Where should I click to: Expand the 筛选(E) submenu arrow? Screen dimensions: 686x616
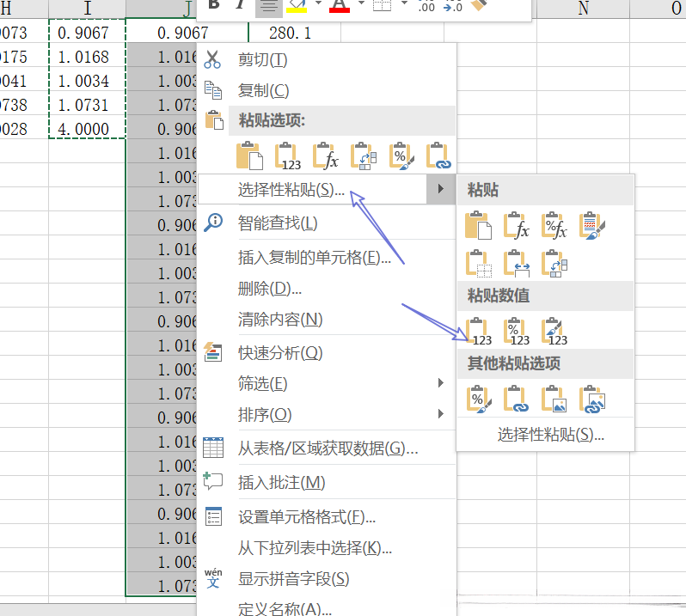440,383
